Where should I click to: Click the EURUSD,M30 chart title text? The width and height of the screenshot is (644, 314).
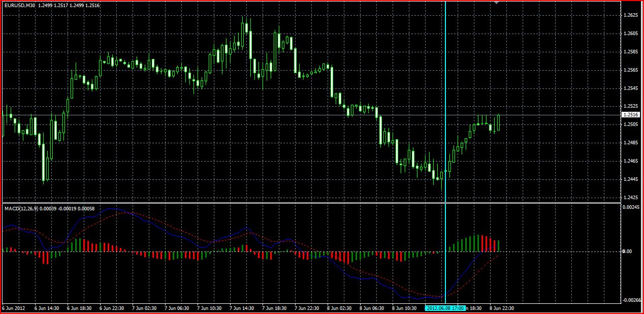[20, 5]
